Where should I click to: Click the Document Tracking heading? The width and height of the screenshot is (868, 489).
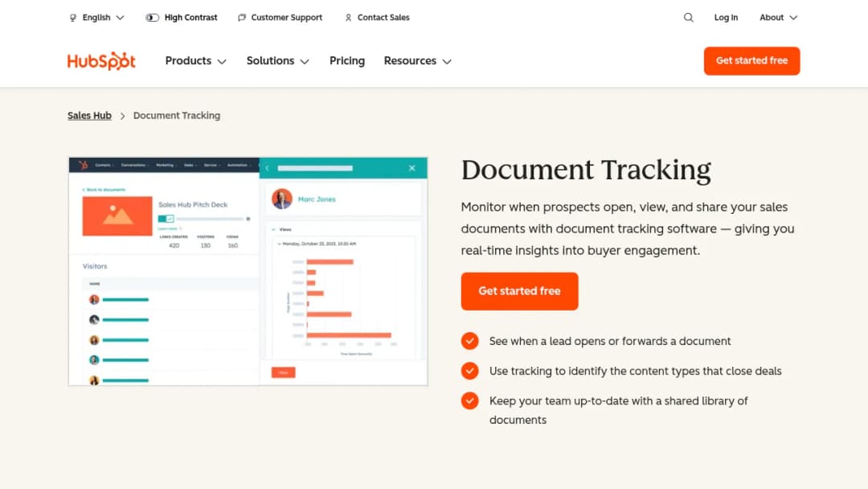pos(586,170)
